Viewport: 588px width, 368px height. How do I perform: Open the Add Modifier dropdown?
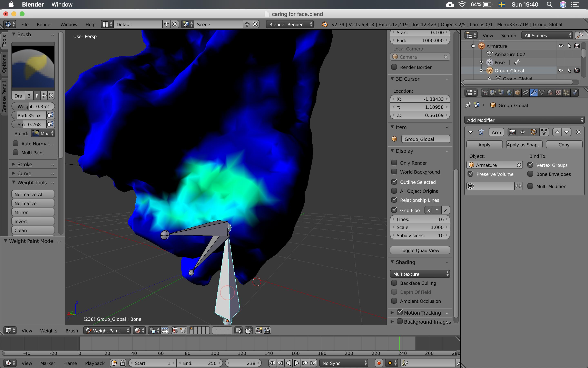coord(524,120)
